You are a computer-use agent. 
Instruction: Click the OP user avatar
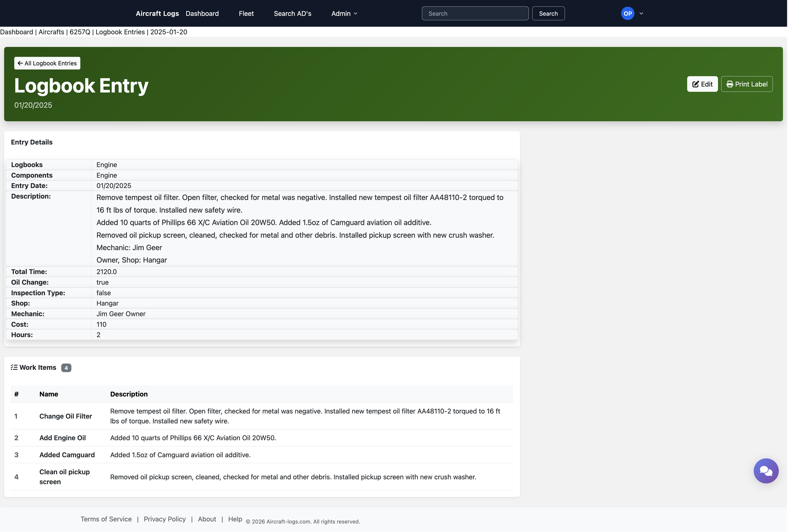(x=627, y=14)
